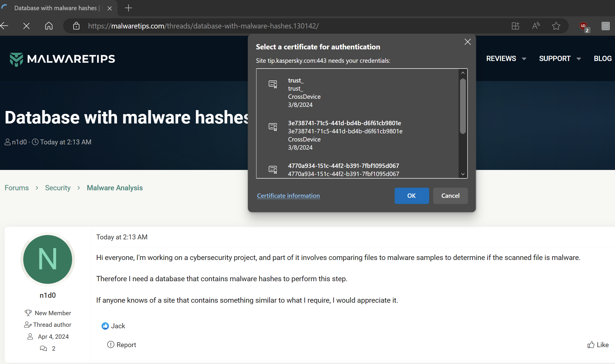The width and height of the screenshot is (615, 364).
Task: Stop page loading with X icon
Action: [x=26, y=26]
